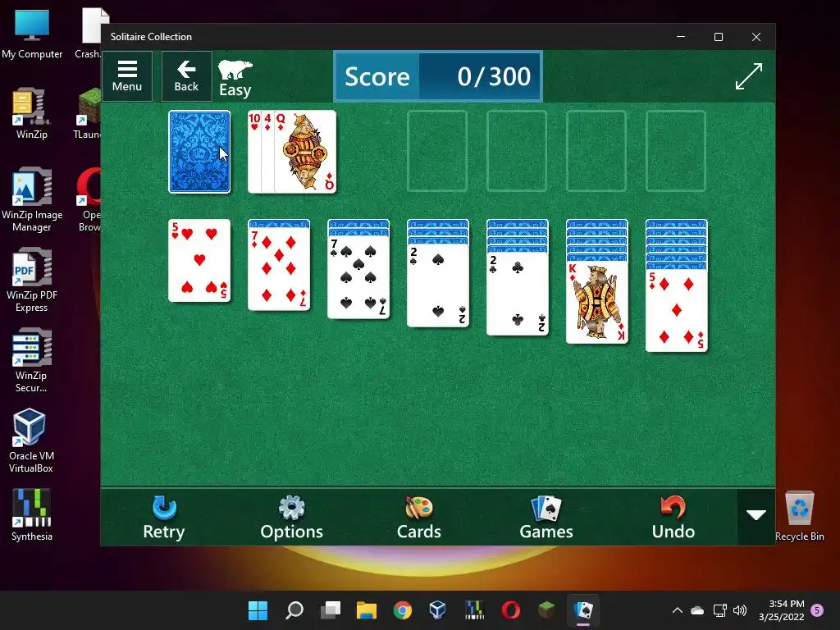Click the Solitaire Collection taskbar icon
This screenshot has height=630, width=840.
tap(583, 610)
